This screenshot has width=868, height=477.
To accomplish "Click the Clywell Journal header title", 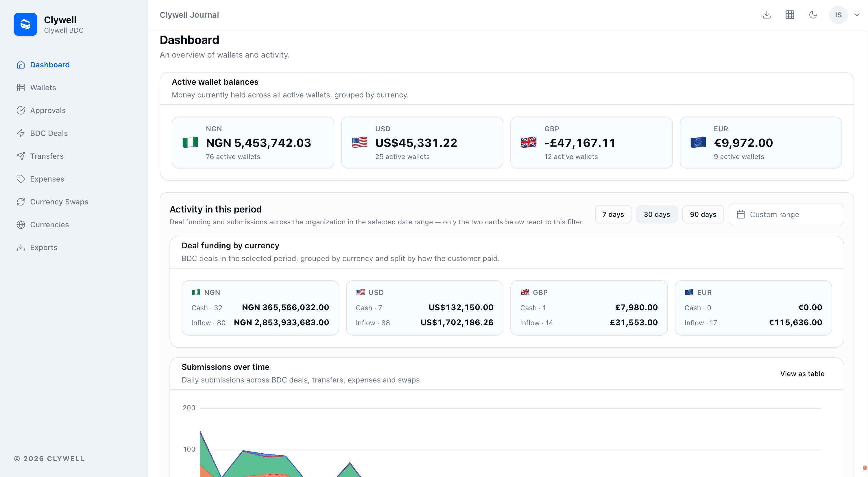I will click(189, 15).
